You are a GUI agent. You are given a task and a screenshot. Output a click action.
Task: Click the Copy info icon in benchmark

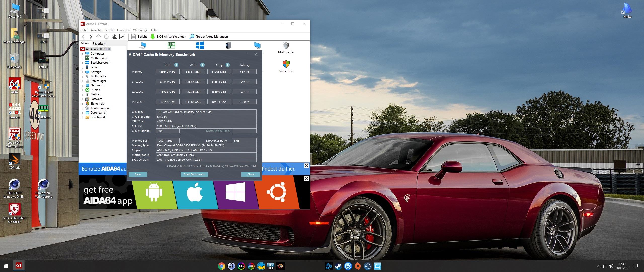click(x=228, y=65)
